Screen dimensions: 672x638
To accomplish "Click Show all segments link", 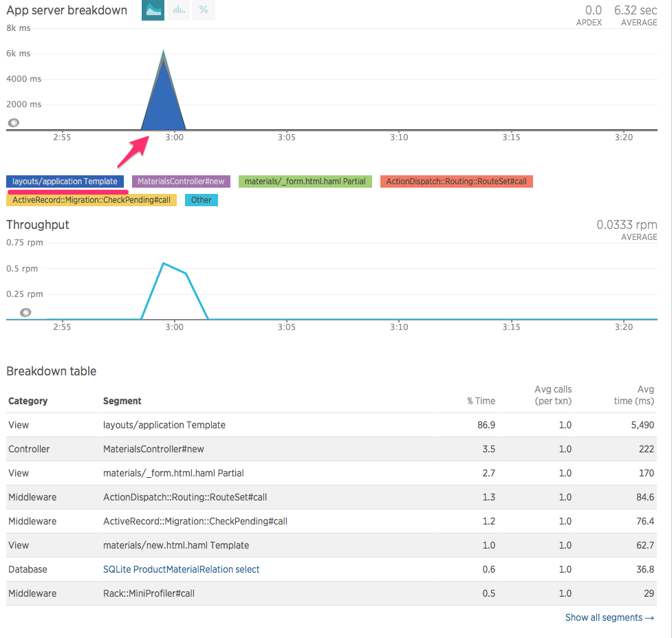I will [609, 617].
